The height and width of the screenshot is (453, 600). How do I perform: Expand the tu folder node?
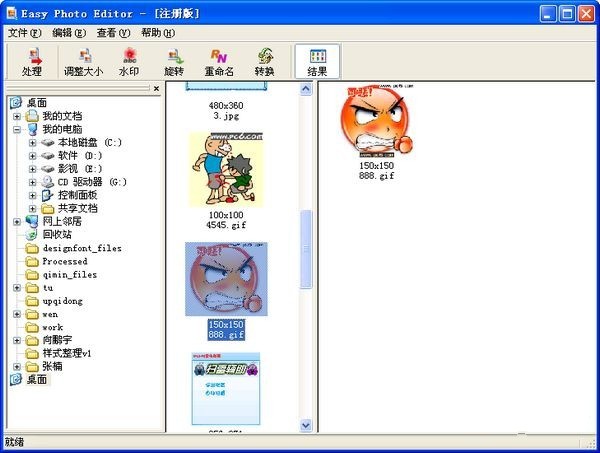click(17, 288)
